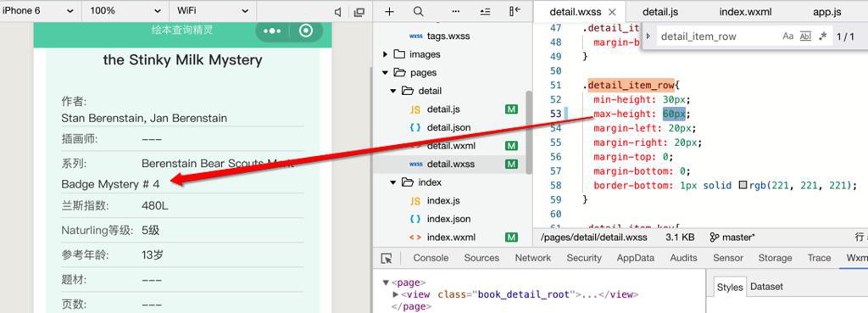Expand the book_detail_root view node
The width and height of the screenshot is (868, 313).
pyautogui.click(x=395, y=294)
